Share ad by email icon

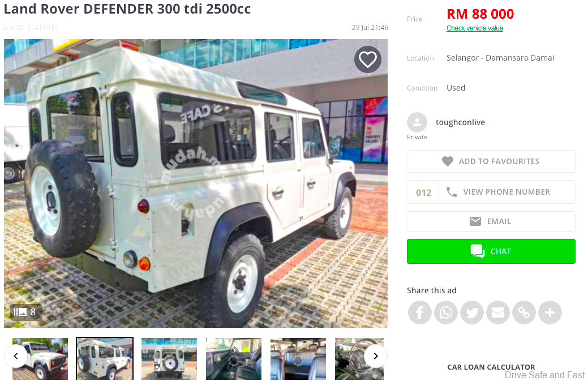498,312
